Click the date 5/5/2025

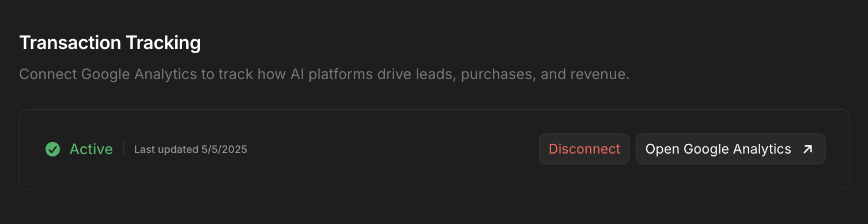[224, 150]
